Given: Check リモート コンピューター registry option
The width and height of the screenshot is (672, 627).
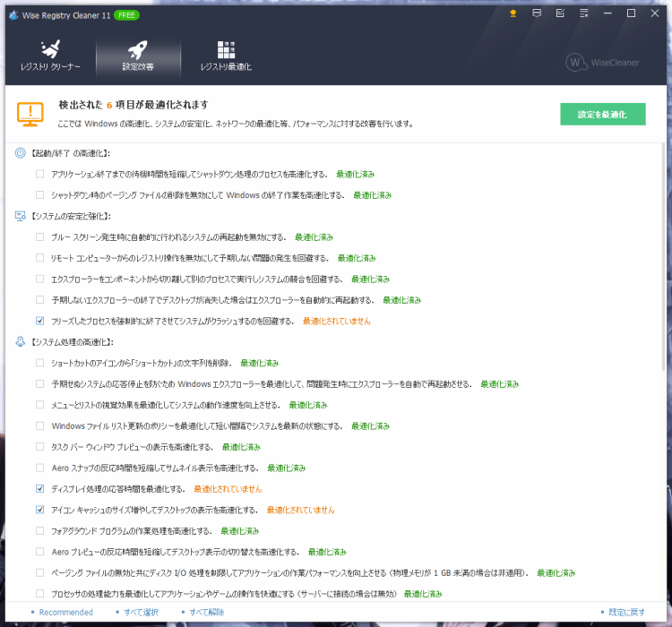Looking at the screenshot, I should (39, 258).
